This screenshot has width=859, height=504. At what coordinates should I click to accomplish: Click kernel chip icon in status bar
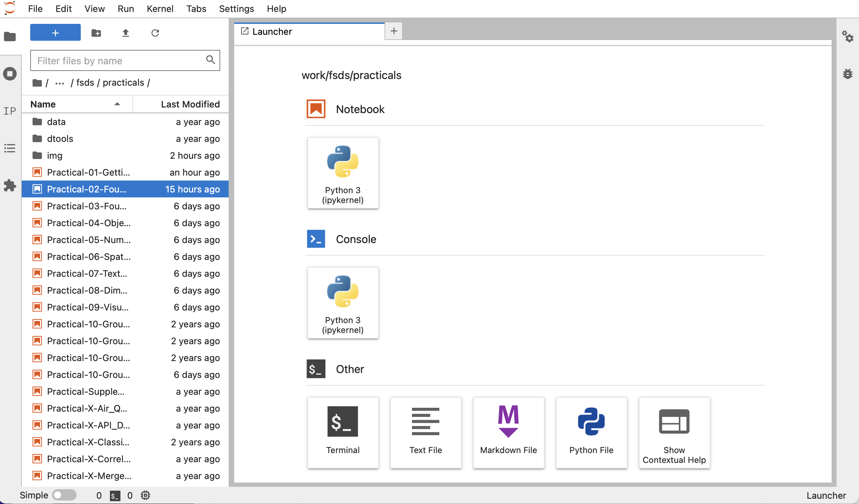(145, 496)
